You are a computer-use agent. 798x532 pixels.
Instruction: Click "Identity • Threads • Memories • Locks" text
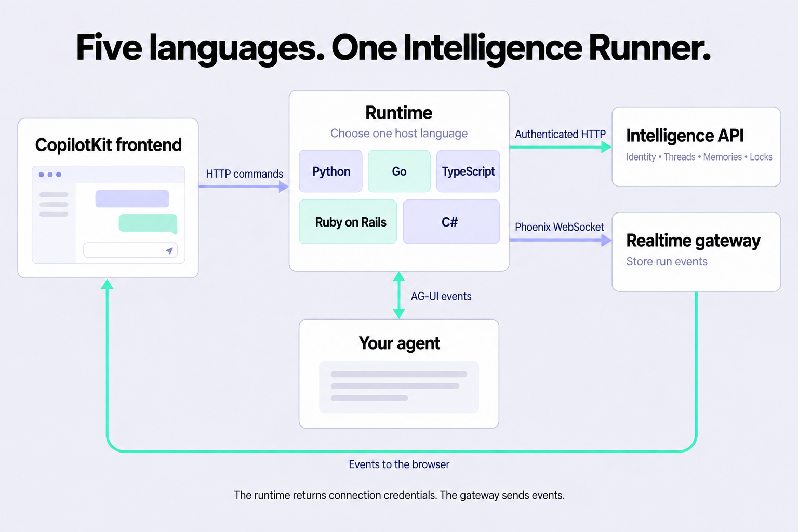pos(699,157)
